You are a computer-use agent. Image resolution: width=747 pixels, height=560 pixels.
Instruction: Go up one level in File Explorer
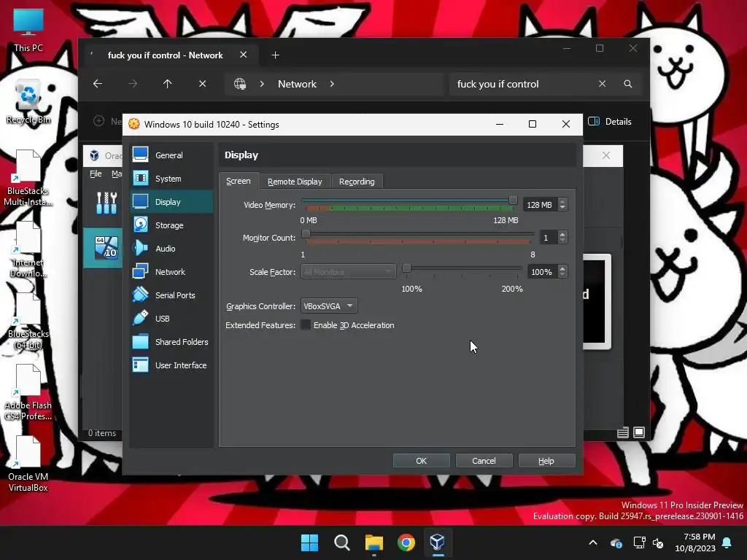coord(167,84)
